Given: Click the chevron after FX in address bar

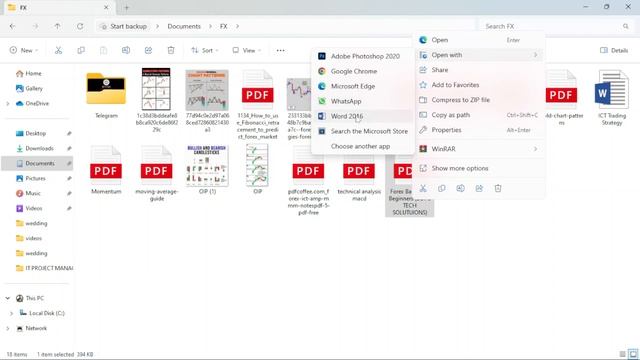Looking at the screenshot, I should 237,26.
